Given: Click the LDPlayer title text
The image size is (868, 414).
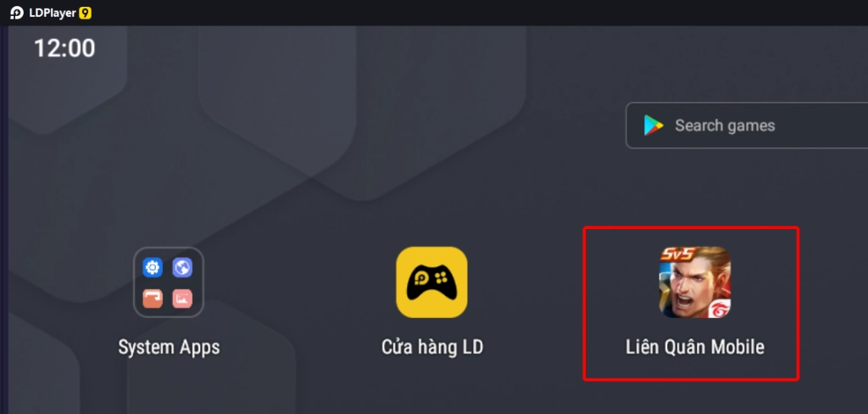Looking at the screenshot, I should tap(52, 13).
